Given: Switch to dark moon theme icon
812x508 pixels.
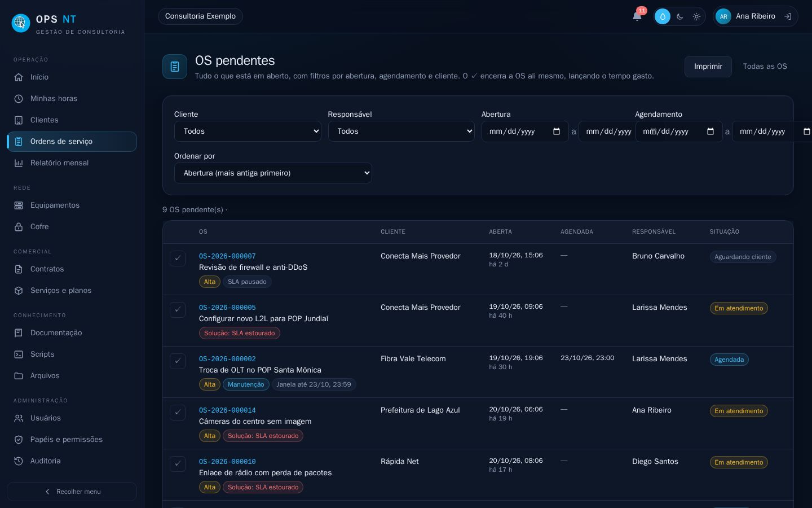Looking at the screenshot, I should (x=680, y=16).
